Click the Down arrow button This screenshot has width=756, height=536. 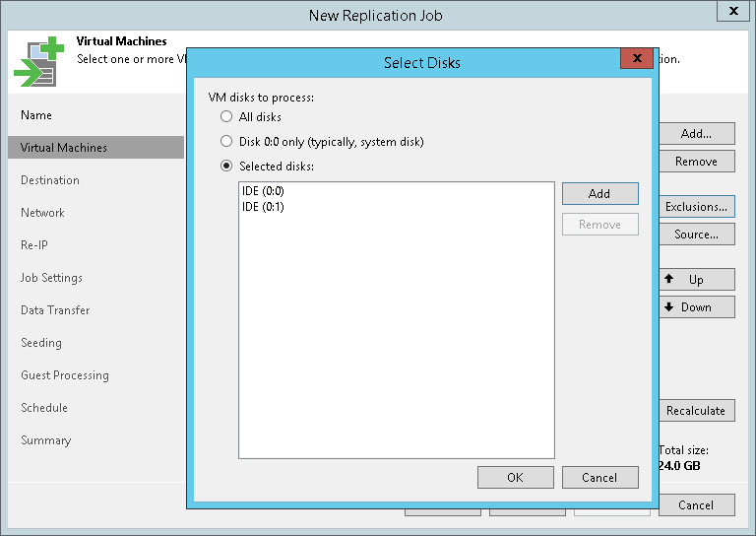pos(697,306)
